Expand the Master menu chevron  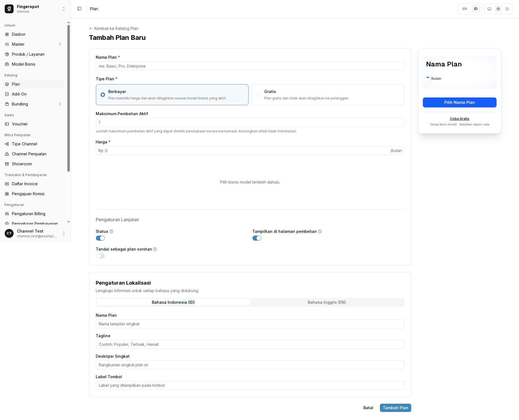point(60,44)
